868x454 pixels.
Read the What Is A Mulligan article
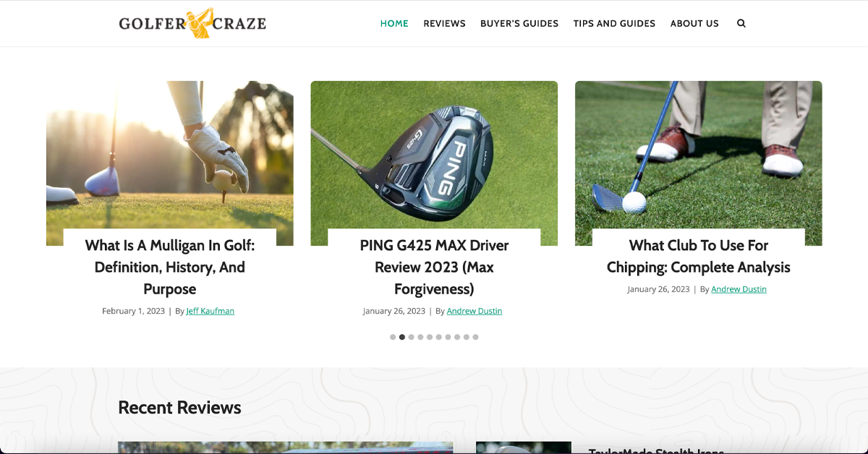pyautogui.click(x=170, y=267)
